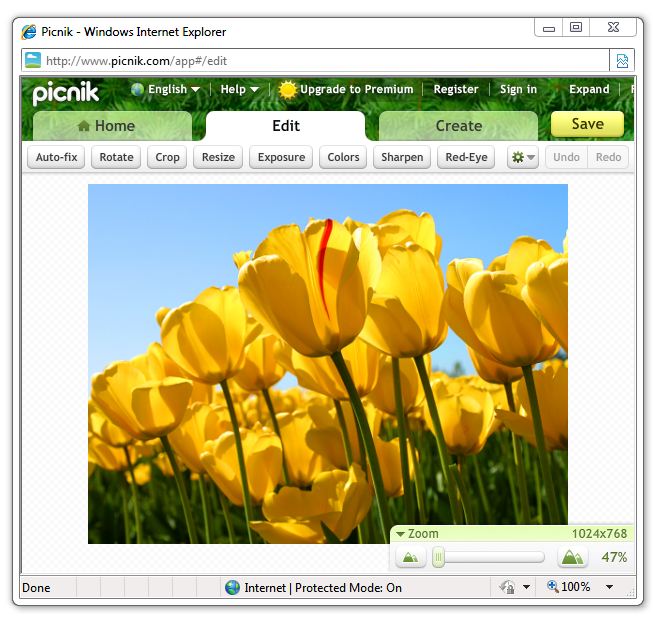Click the URL address field

pos(320,61)
